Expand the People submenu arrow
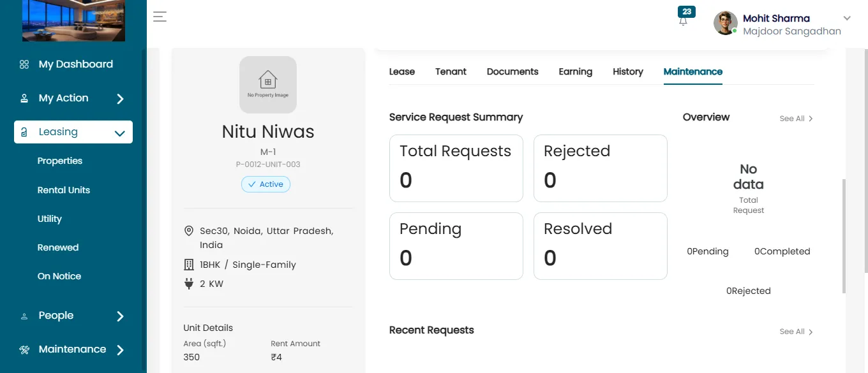The width and height of the screenshot is (868, 373). pos(120,316)
